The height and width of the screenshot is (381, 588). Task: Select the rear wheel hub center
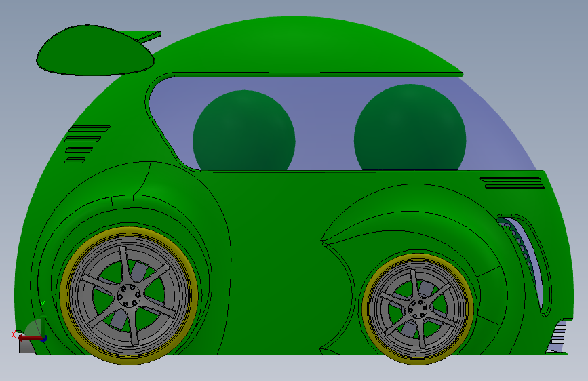pyautogui.click(x=129, y=296)
